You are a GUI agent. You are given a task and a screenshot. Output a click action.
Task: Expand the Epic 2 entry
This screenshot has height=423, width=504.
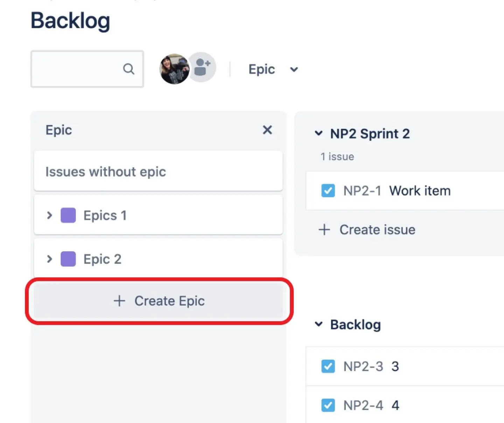[x=49, y=259]
